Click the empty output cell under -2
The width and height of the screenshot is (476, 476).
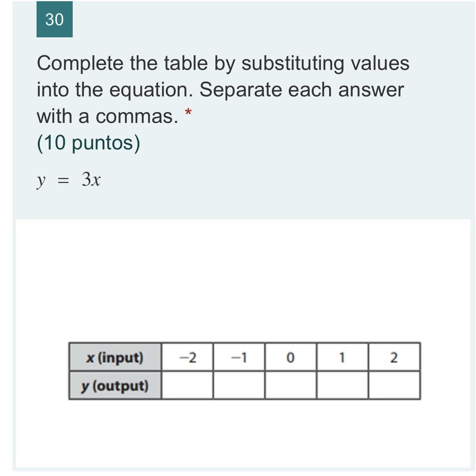(187, 386)
